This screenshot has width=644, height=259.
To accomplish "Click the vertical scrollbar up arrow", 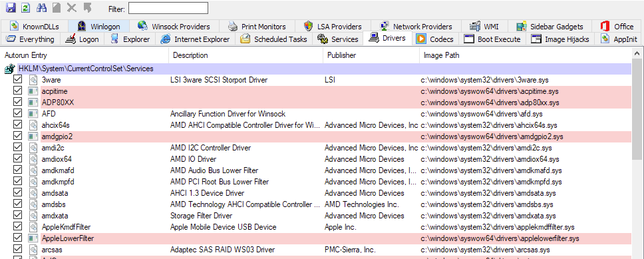I will point(637,53).
